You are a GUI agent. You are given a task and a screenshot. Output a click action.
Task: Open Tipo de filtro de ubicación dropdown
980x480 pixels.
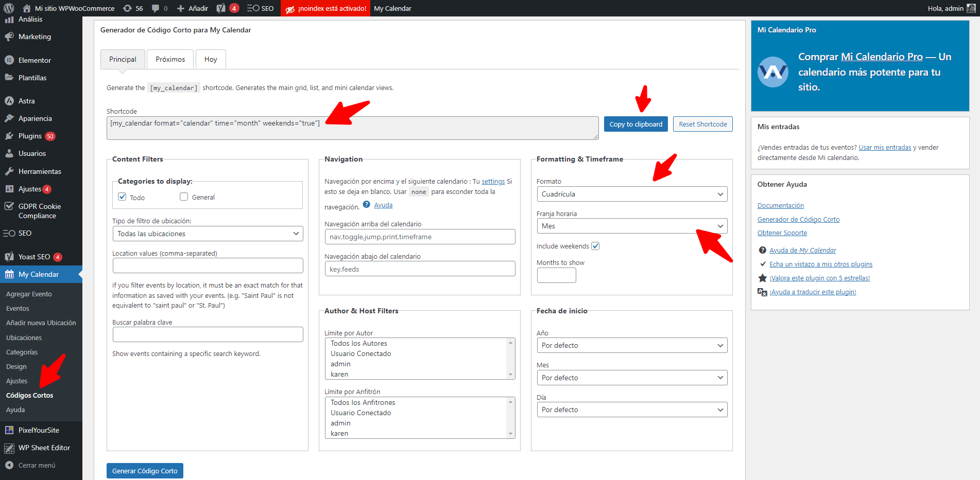pos(208,234)
